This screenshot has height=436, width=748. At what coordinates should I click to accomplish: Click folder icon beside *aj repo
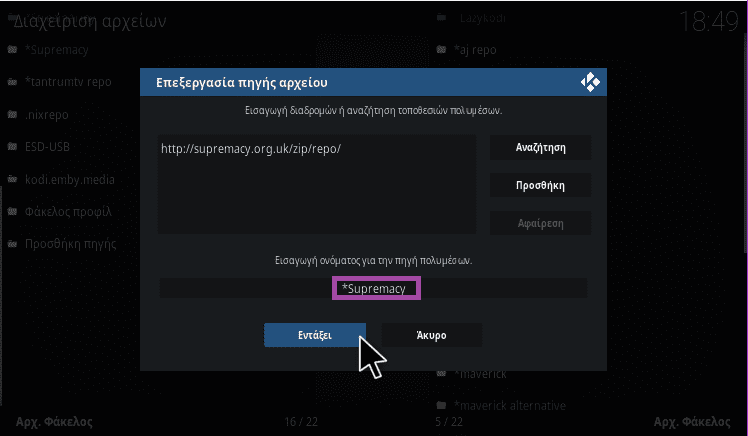[441, 49]
